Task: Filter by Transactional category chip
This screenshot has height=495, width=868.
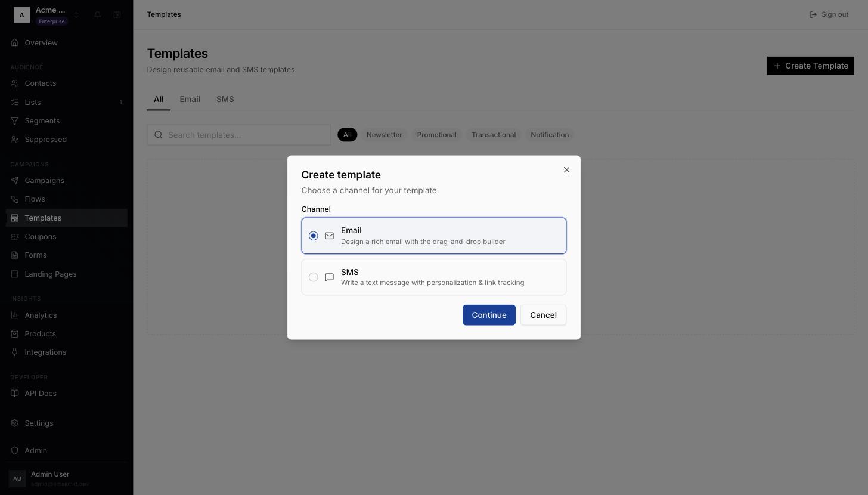Action: 494,135
